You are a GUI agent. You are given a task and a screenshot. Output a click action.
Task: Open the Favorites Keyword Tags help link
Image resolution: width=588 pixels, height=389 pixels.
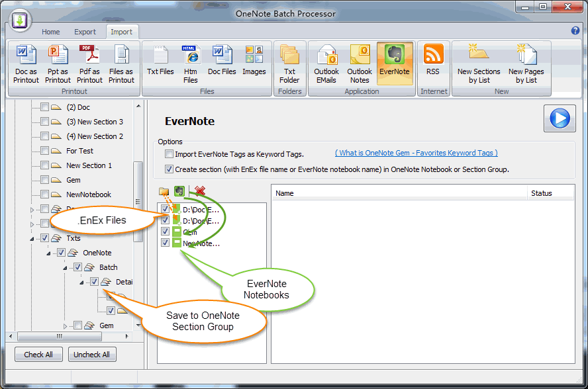(416, 153)
